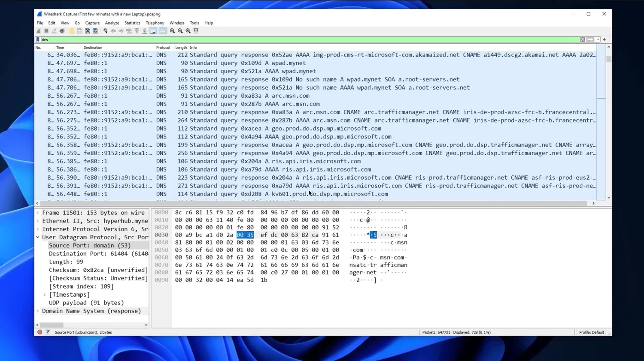Select the ris.api.iris.microsoft.com A query 0x204a
The image size is (644, 361).
(316, 161)
